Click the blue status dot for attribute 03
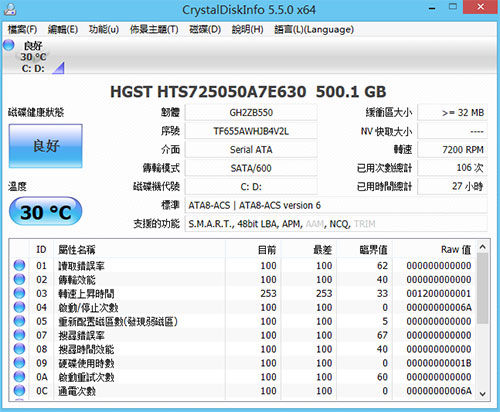The width and height of the screenshot is (500, 412). click(x=19, y=293)
